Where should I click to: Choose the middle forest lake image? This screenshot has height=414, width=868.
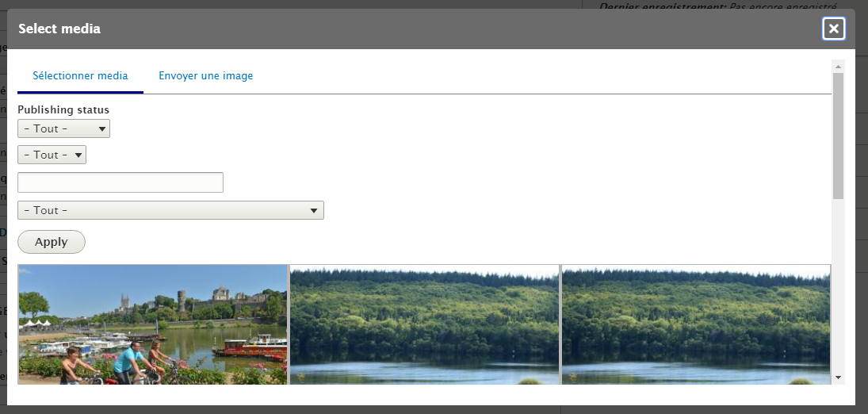tap(425, 324)
